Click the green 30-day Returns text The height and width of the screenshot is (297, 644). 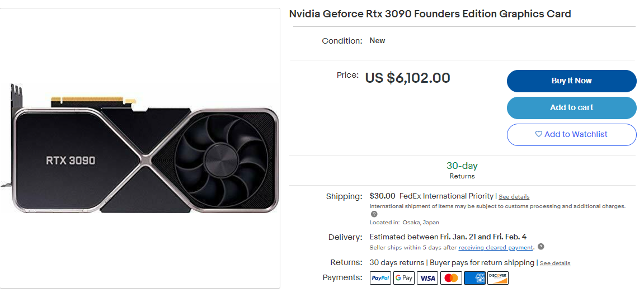pyautogui.click(x=462, y=166)
